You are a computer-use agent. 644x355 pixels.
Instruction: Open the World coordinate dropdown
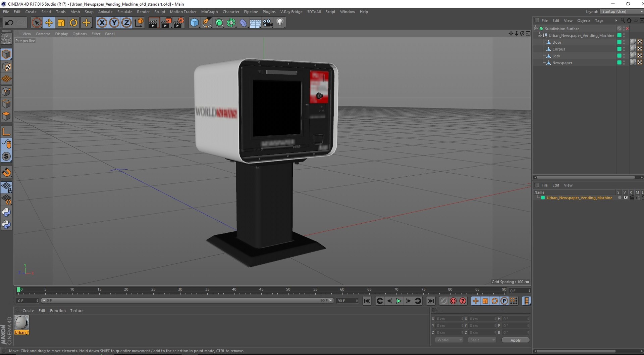click(x=449, y=340)
